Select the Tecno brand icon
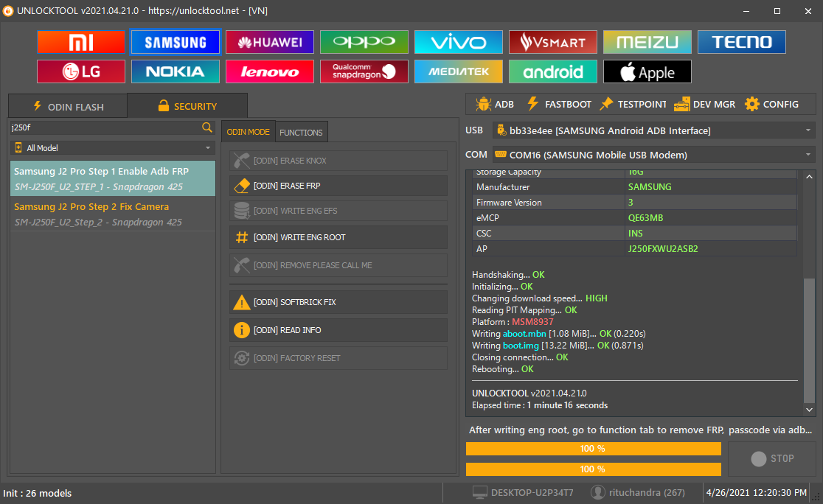The width and height of the screenshot is (823, 504). click(742, 42)
